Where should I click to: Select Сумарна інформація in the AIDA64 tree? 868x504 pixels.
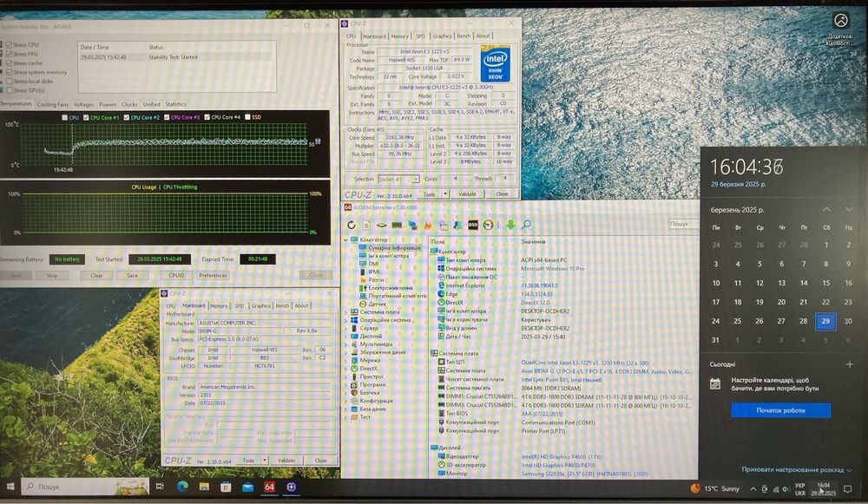click(394, 248)
